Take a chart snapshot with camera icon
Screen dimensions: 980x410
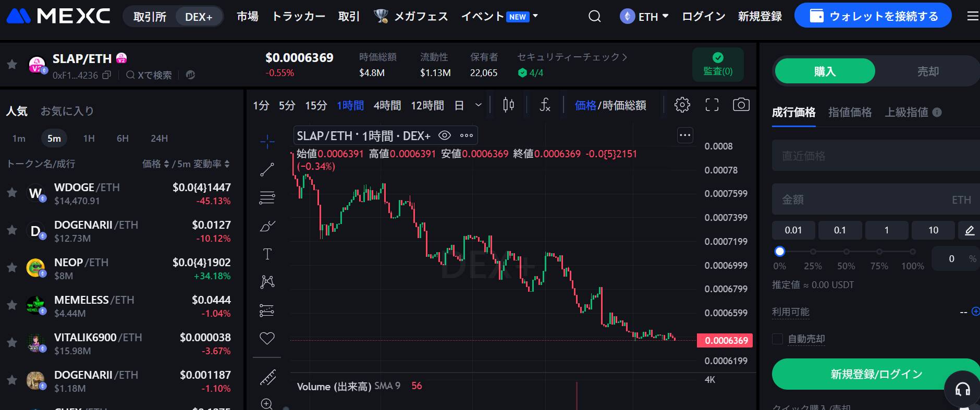[741, 105]
